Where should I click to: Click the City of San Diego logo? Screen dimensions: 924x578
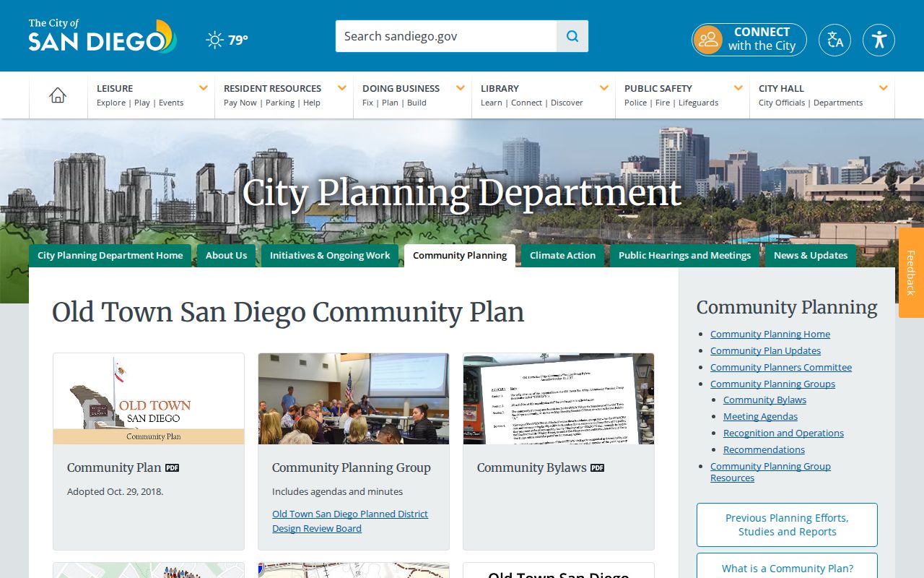coord(103,36)
